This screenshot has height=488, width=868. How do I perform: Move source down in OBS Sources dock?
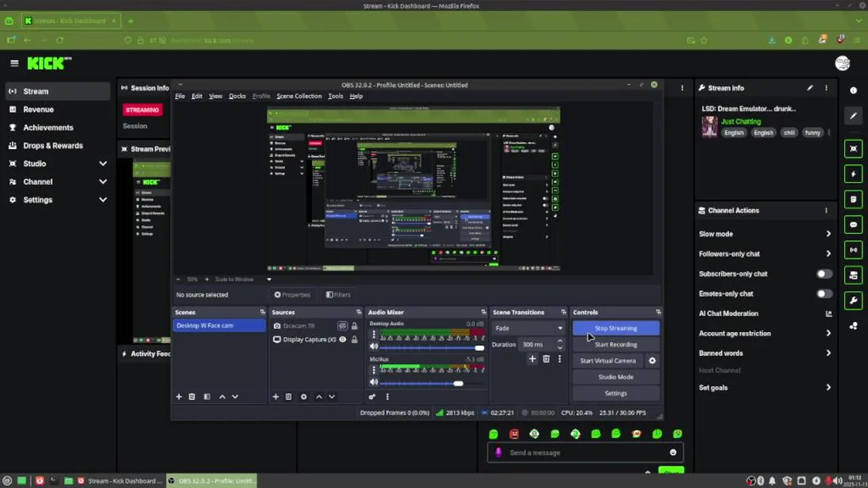point(332,396)
